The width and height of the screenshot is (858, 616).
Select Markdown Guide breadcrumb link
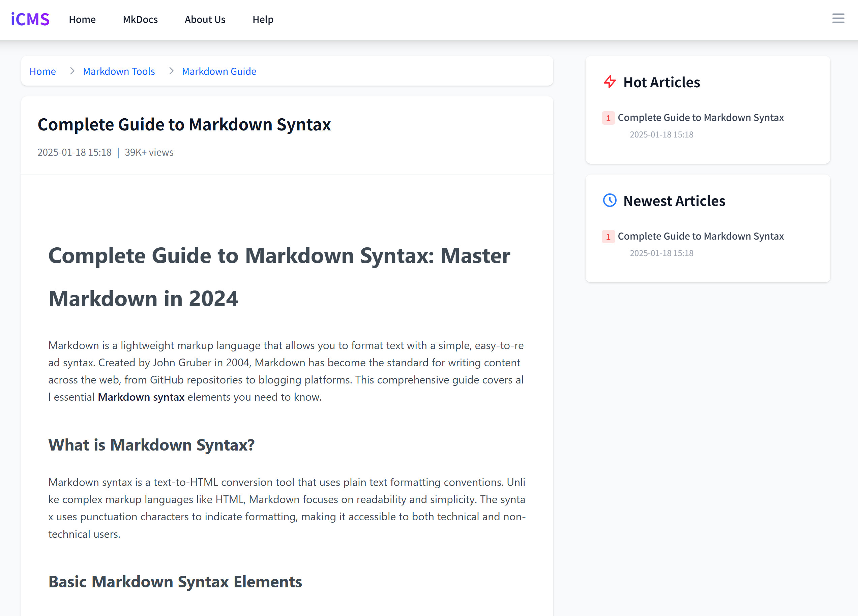[219, 71]
